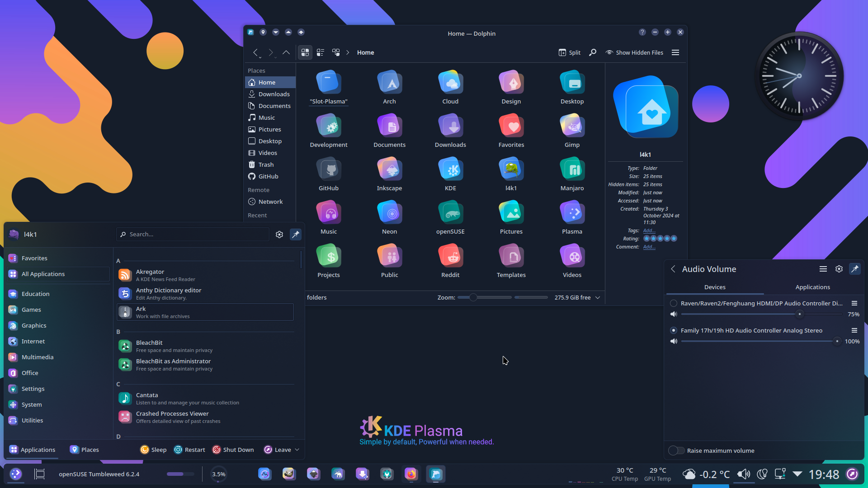This screenshot has height=488, width=868.
Task: Open Dolphin forward button history dropdown
Action: [275, 57]
